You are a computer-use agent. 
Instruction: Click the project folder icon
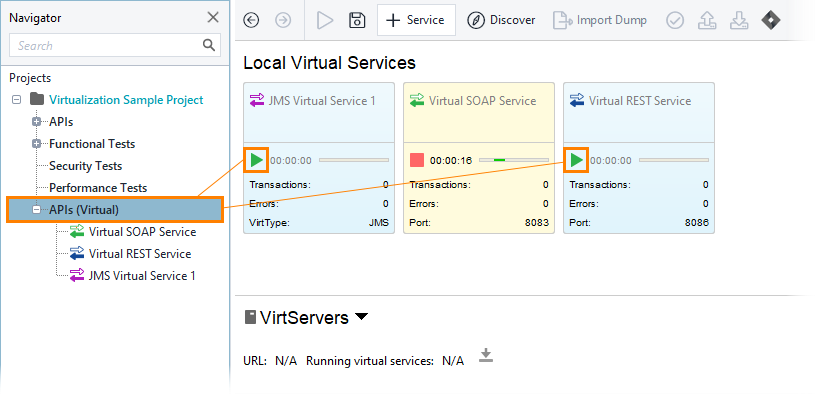tap(37, 99)
